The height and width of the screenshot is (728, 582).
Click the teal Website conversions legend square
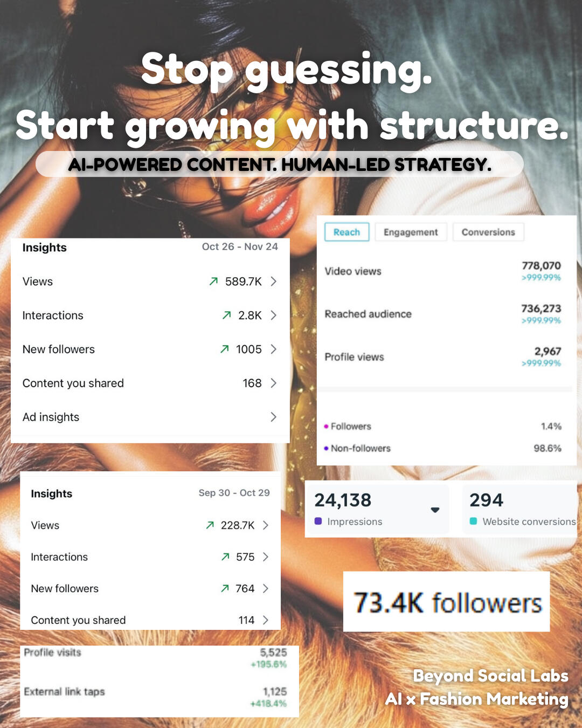(474, 521)
